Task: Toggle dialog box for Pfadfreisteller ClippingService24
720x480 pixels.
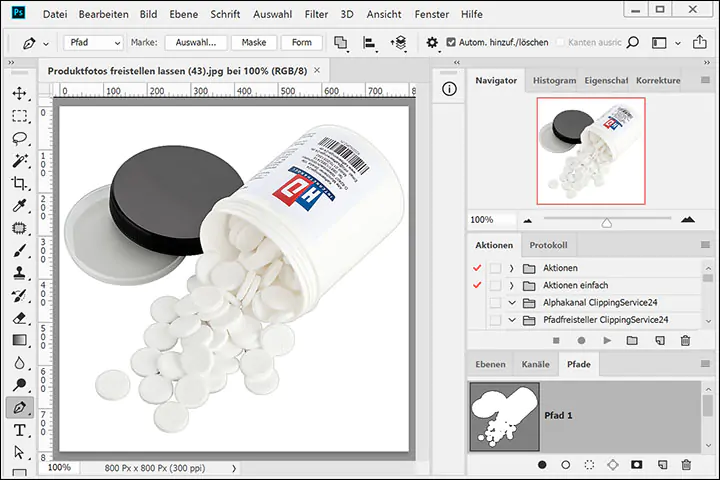Action: click(495, 320)
